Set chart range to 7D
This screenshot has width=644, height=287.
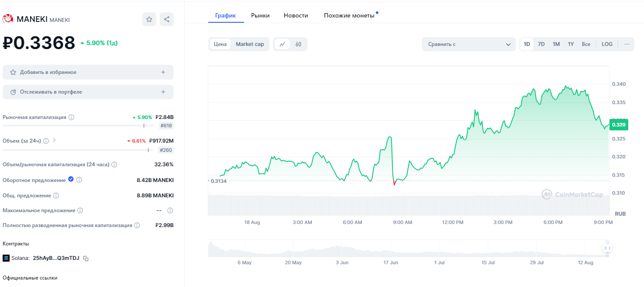[x=541, y=44]
